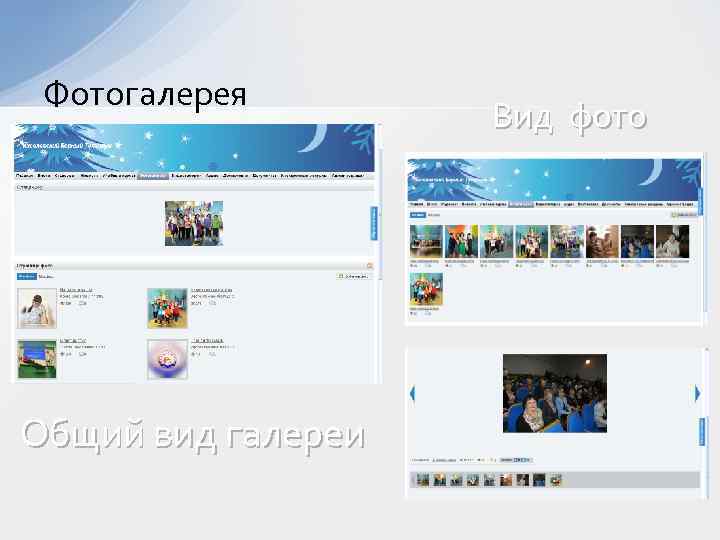Click title link of the round emblem album
Image resolution: width=720 pixels, height=540 pixels.
[207, 341]
